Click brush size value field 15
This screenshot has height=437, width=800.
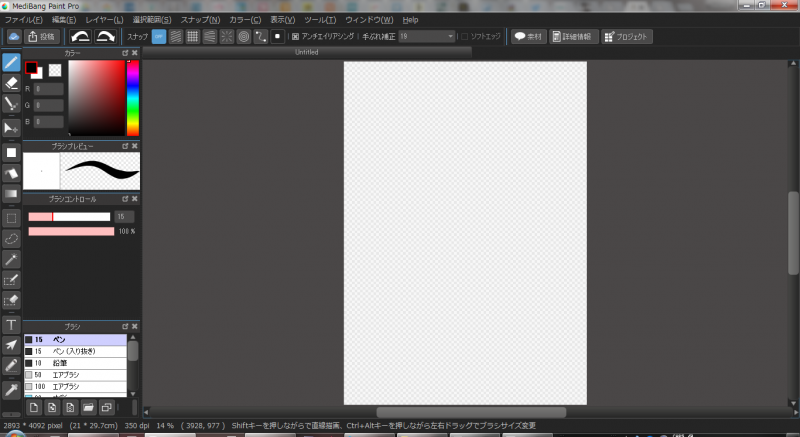tap(124, 217)
